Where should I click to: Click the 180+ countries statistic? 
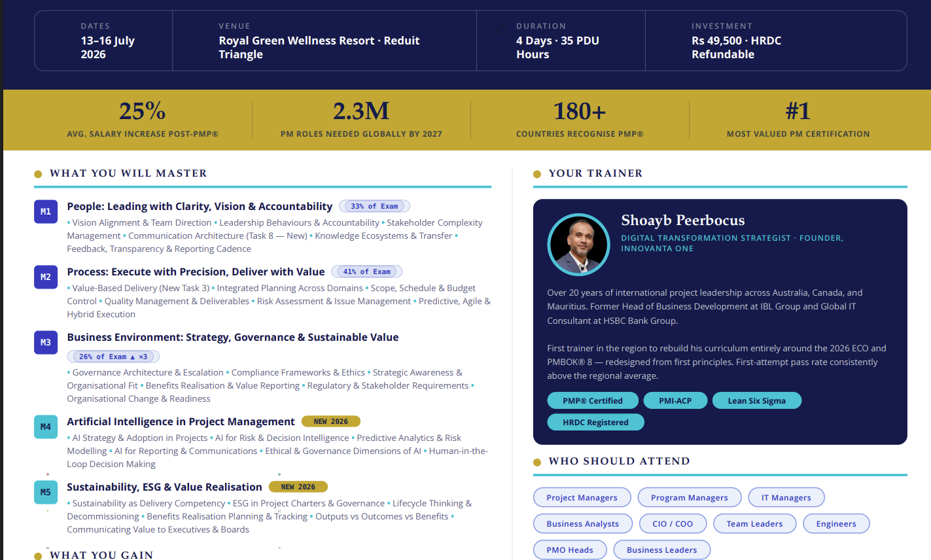point(580,111)
